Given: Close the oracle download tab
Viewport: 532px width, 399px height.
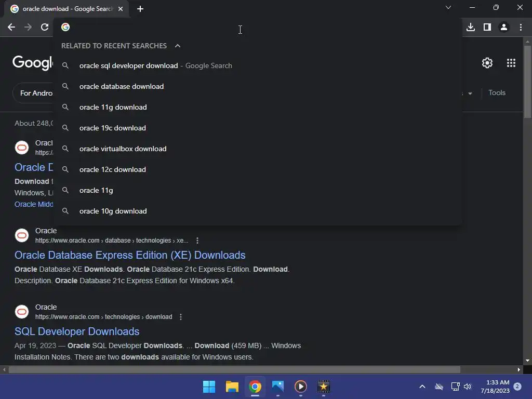Looking at the screenshot, I should point(121,9).
